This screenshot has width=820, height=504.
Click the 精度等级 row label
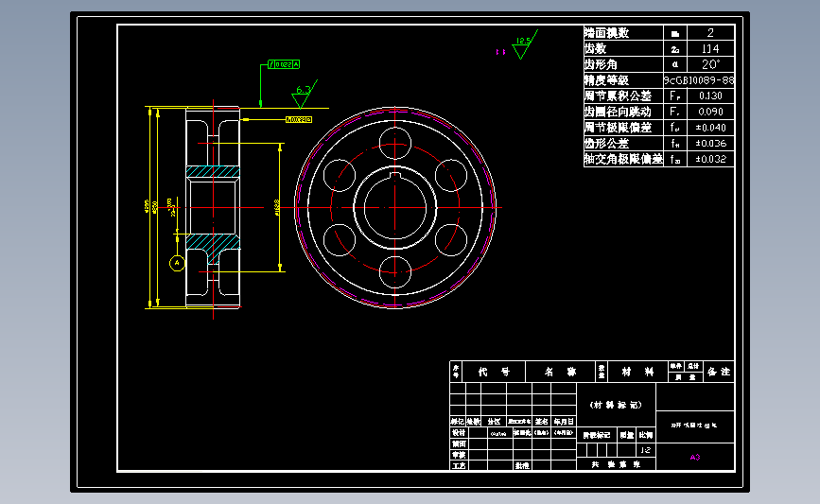[x=606, y=80]
